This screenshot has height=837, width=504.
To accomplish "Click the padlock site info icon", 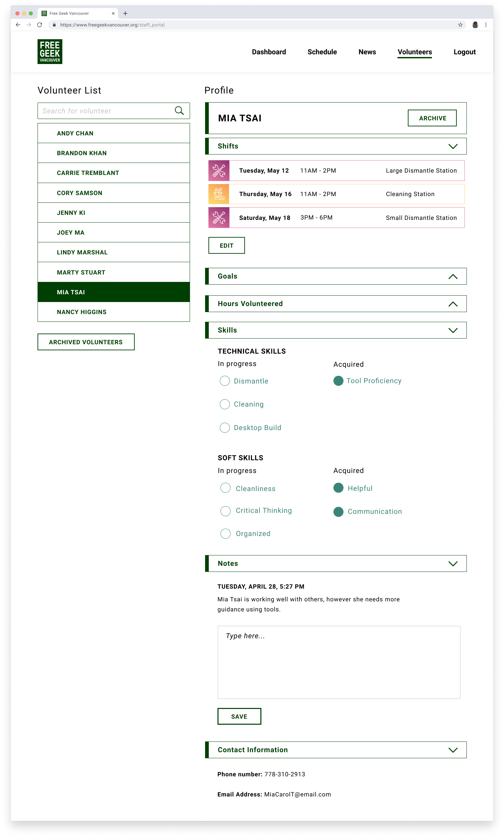I will coord(54,25).
